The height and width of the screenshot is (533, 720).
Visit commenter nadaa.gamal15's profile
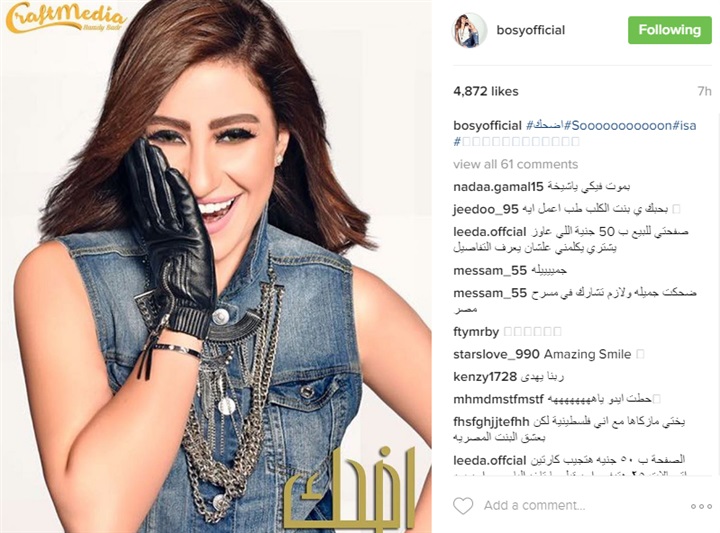click(x=498, y=187)
